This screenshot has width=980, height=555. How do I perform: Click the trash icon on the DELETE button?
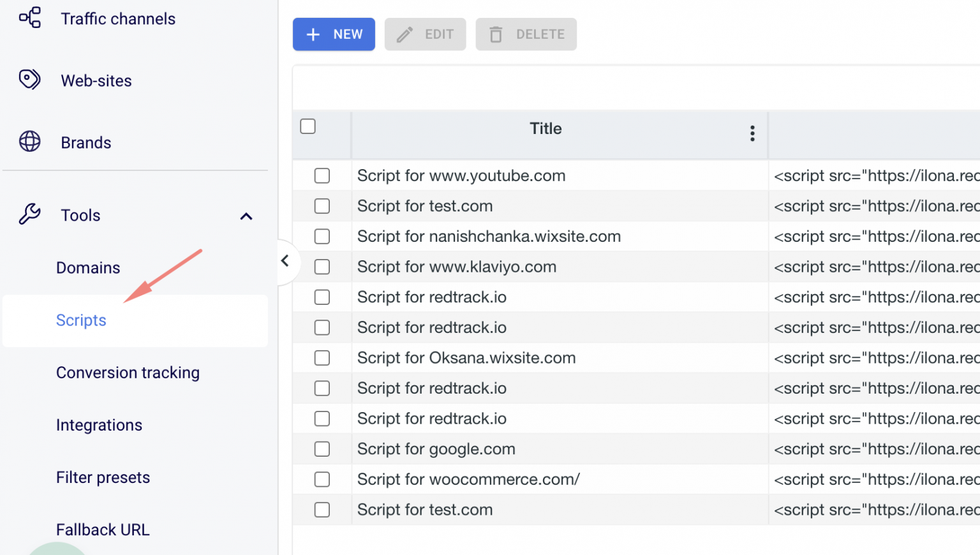[x=496, y=34]
